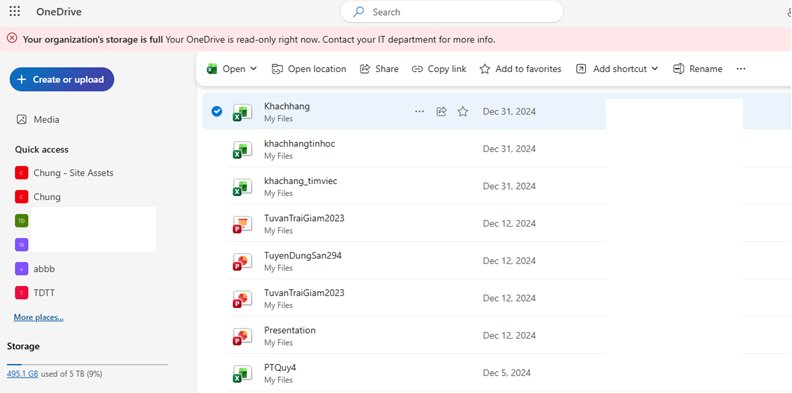Click Open location in toolbar
Viewport: 792px width, 393px height.
(309, 69)
